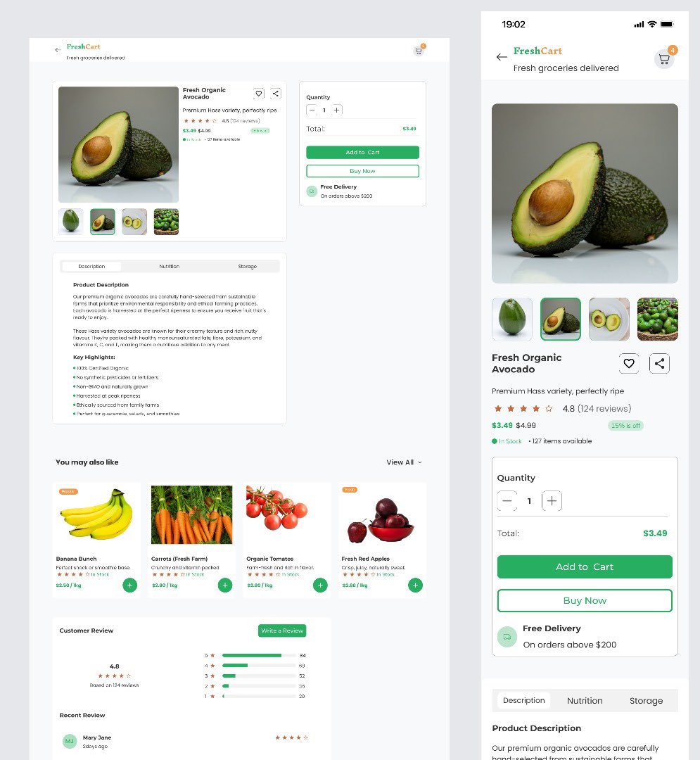Decrease quantity in desktop quantity box
Image resolution: width=700 pixels, height=760 pixels.
[x=312, y=110]
